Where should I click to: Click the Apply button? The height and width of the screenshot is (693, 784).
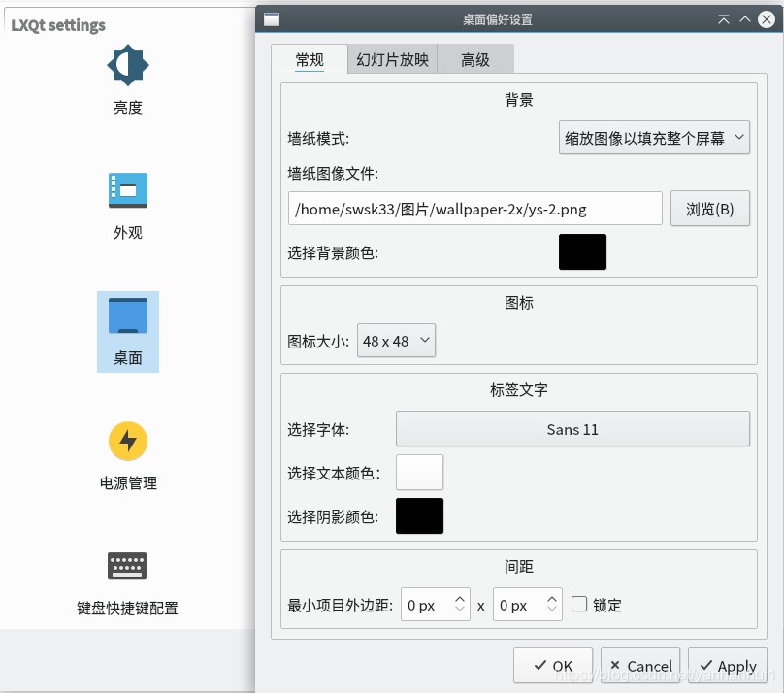click(728, 666)
